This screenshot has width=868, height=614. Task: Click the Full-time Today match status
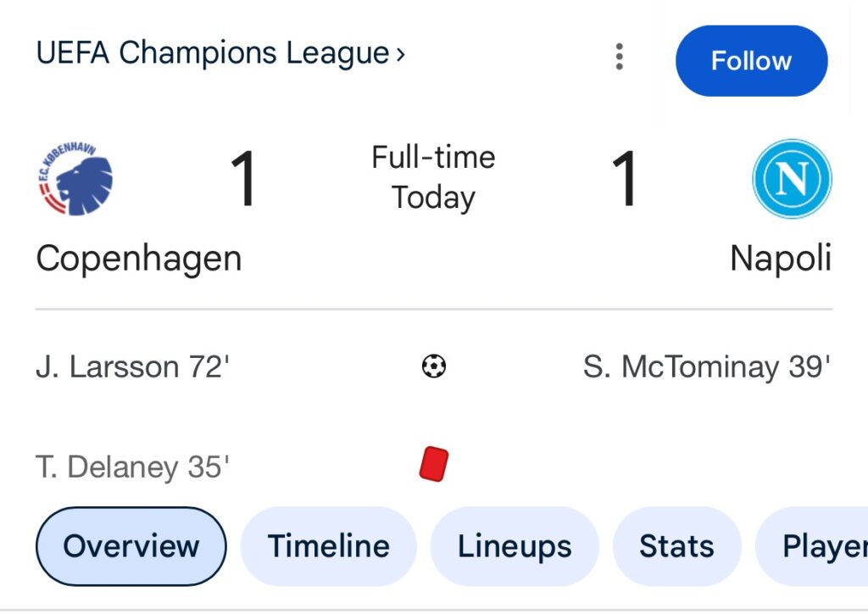tap(433, 177)
